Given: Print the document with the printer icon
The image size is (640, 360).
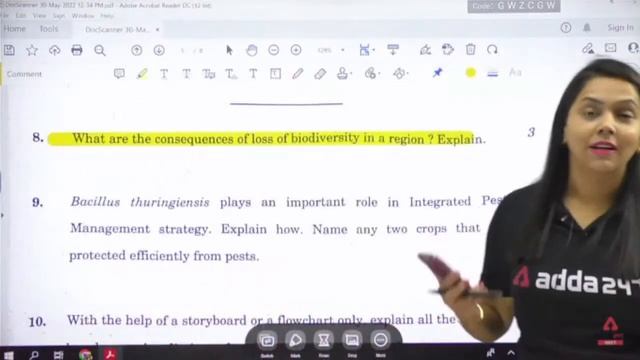Looking at the screenshot, I should (77, 50).
